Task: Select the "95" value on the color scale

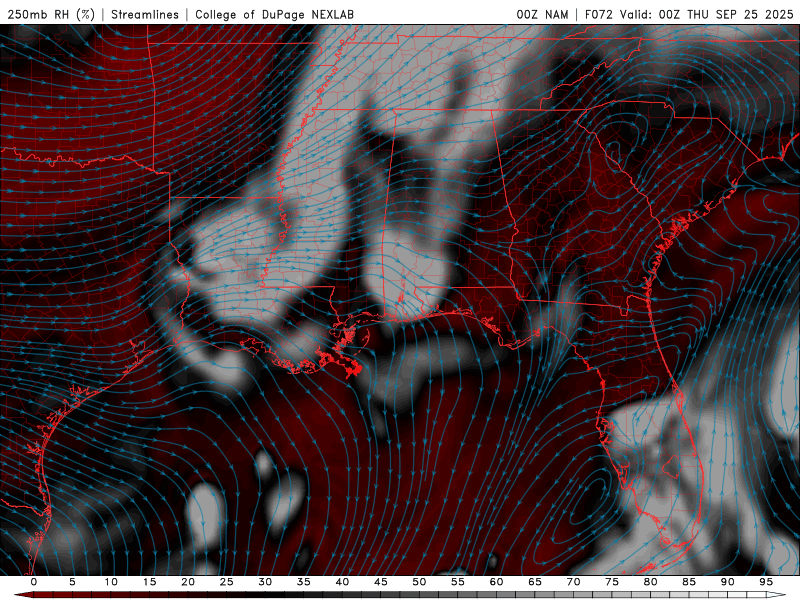Action: [x=766, y=582]
